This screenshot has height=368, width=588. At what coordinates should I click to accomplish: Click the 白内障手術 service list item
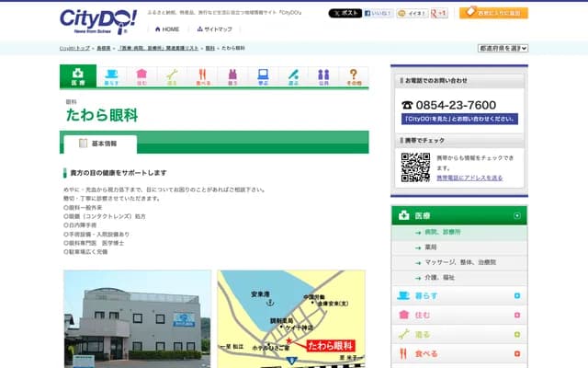pos(80,225)
